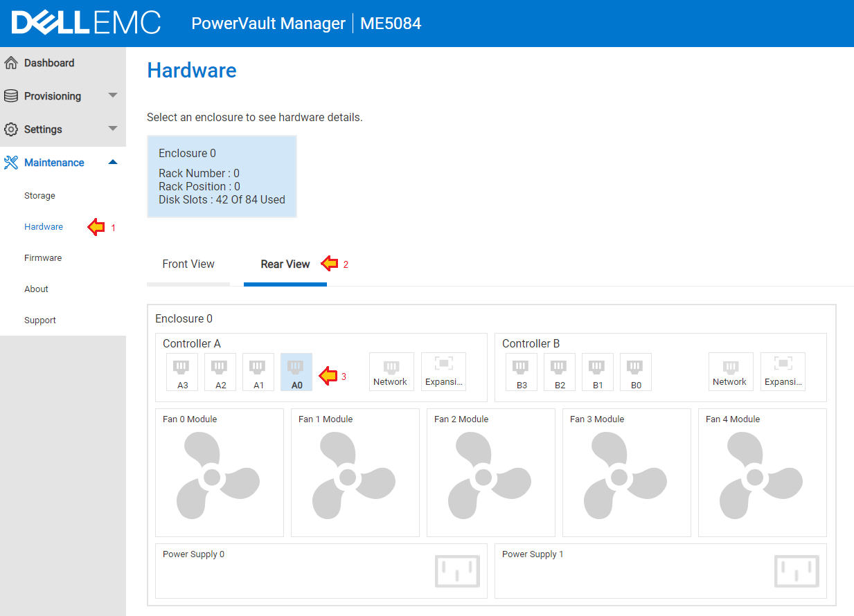Viewport: 854px width, 616px height.
Task: Open the Firmware page
Action: coord(43,257)
